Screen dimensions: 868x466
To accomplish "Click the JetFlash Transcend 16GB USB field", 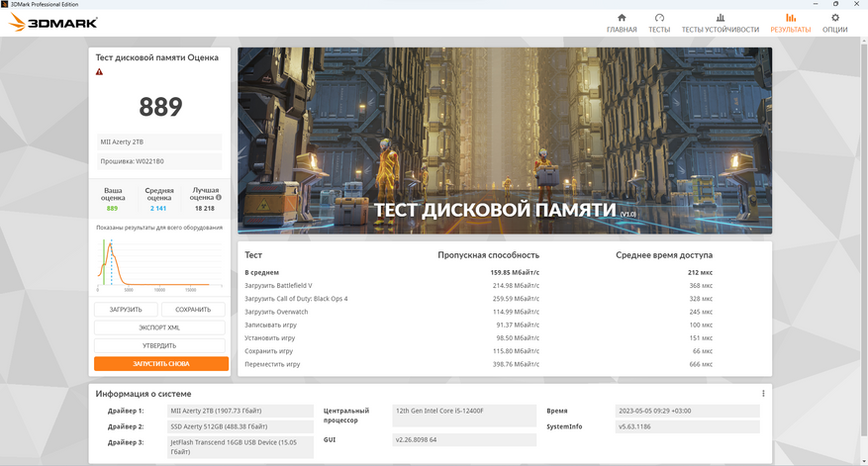I will pyautogui.click(x=241, y=447).
